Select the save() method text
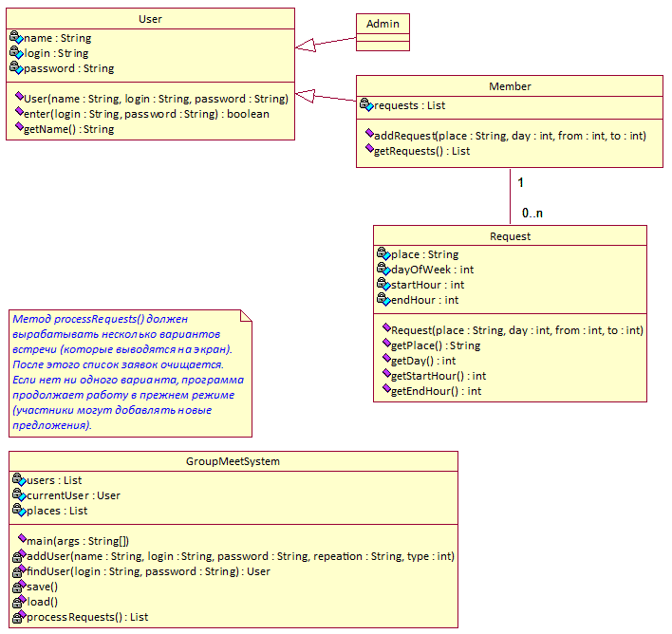 [42, 587]
